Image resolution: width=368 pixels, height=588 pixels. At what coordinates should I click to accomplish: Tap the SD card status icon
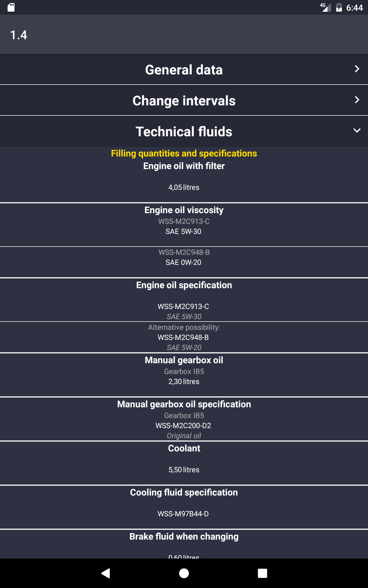pos(11,7)
